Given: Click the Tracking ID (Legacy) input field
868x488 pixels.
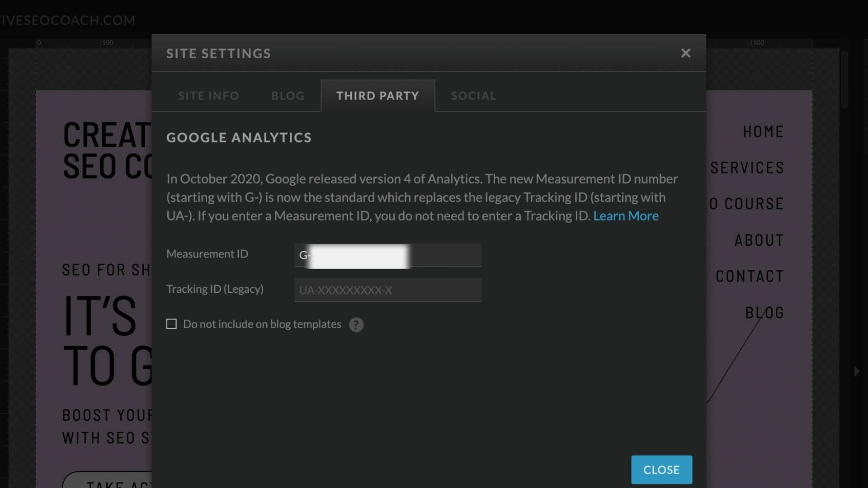Looking at the screenshot, I should pyautogui.click(x=387, y=290).
